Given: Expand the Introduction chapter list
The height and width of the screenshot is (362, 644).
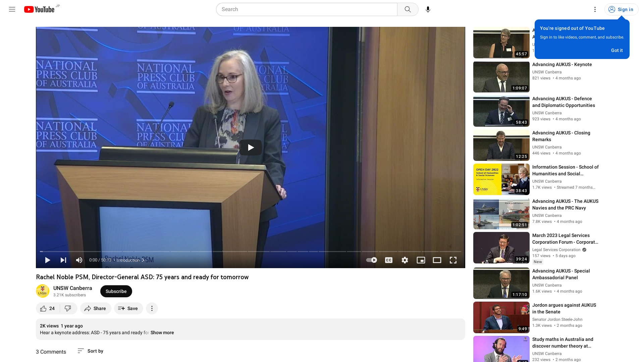Looking at the screenshot, I should tap(130, 260).
